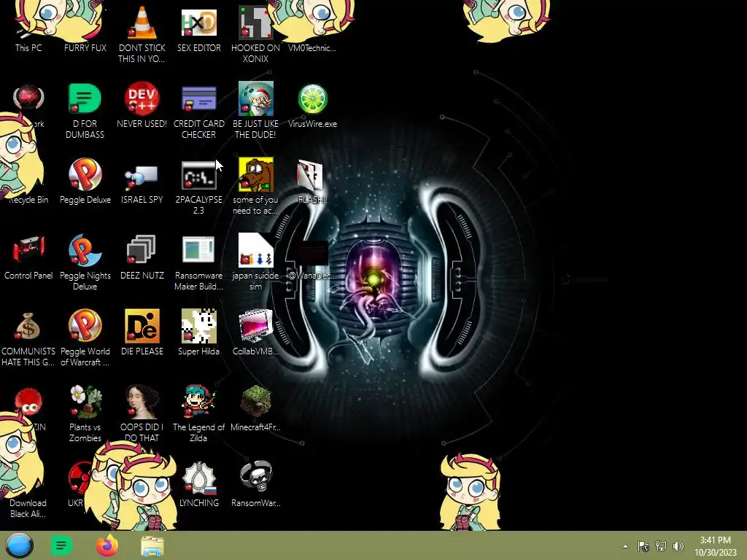Open the Minecraft4Fr... grass block icon

point(256,402)
